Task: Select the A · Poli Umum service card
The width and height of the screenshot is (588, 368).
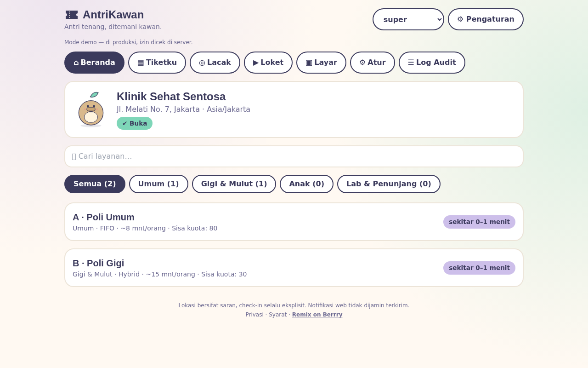Action: pos(294,222)
